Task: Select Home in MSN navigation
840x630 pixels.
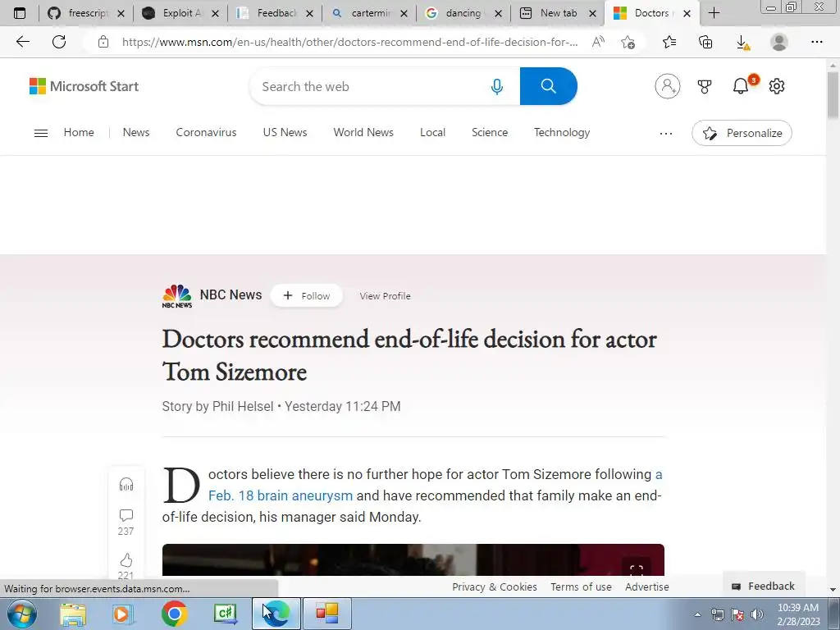Action: (x=79, y=132)
